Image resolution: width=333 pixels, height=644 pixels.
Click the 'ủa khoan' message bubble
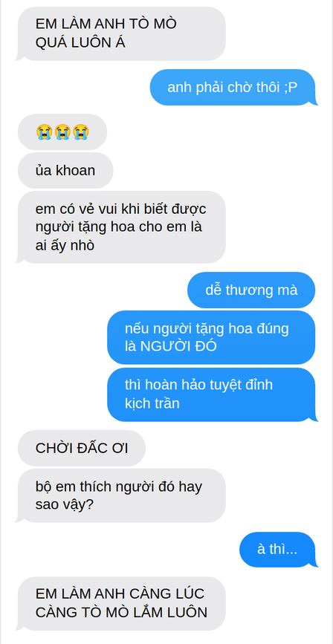point(65,170)
